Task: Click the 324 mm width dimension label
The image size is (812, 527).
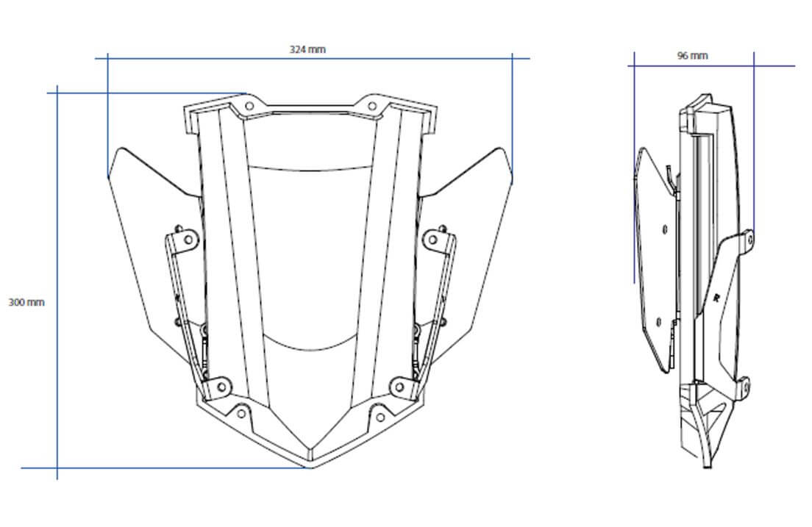Action: point(307,49)
